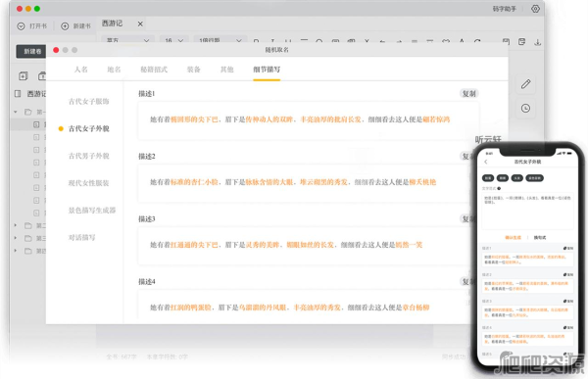Expand the 第三 volume folder
Screen dimensions: 588x379
(16, 238)
